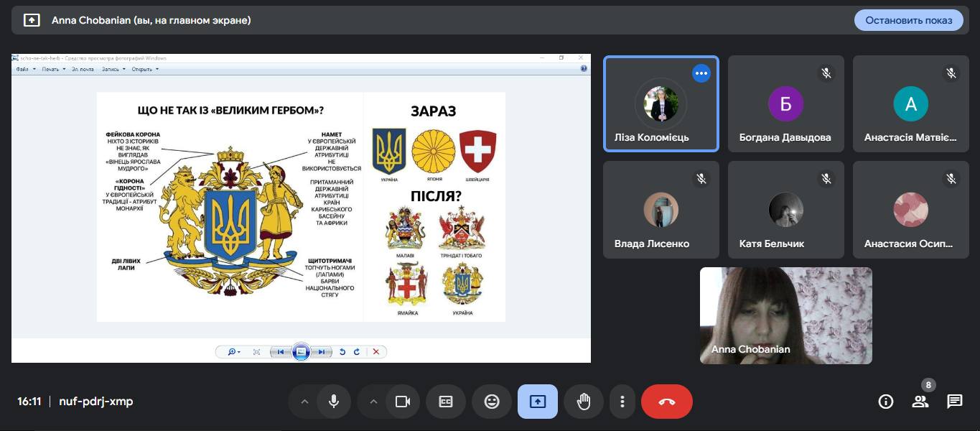The height and width of the screenshot is (431, 980).
Task: Click the zoom magnifier control in photo viewer
Action: pos(233,352)
